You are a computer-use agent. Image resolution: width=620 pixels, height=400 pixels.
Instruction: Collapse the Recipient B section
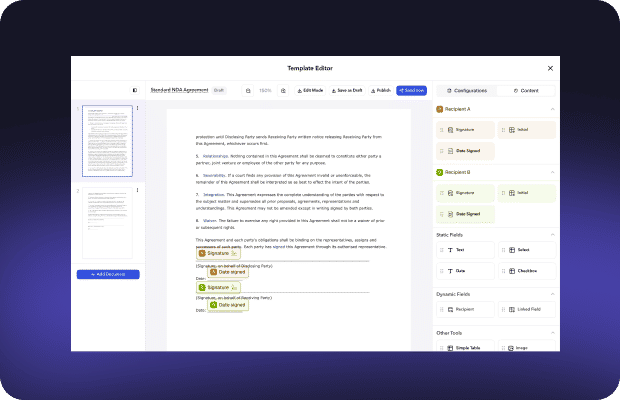pos(552,172)
